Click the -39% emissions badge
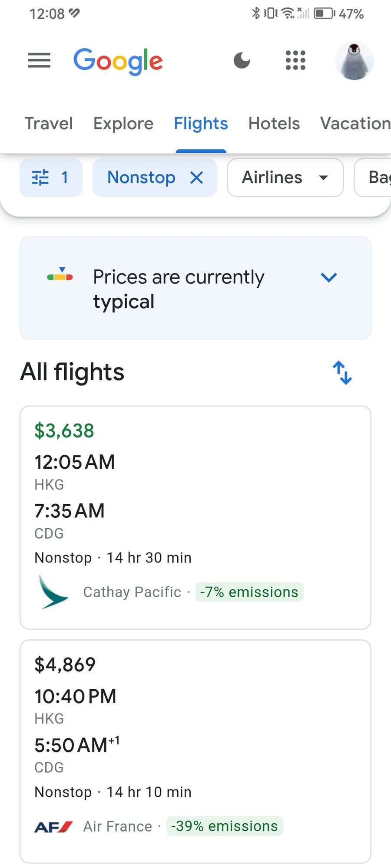Image resolution: width=391 pixels, height=868 pixels. 225,826
